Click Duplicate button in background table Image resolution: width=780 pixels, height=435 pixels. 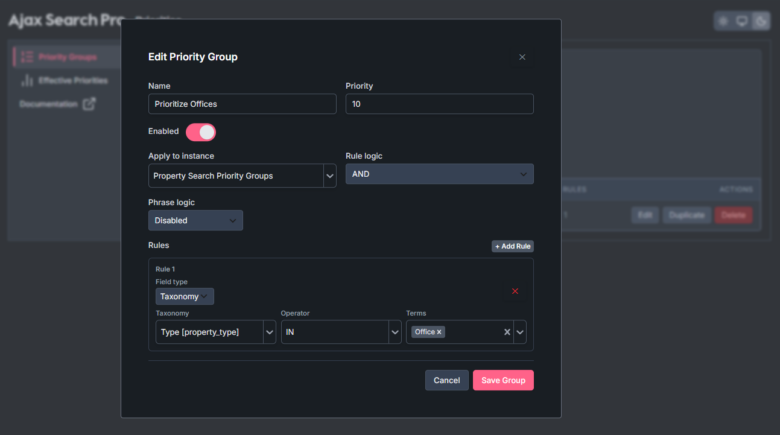click(x=686, y=215)
